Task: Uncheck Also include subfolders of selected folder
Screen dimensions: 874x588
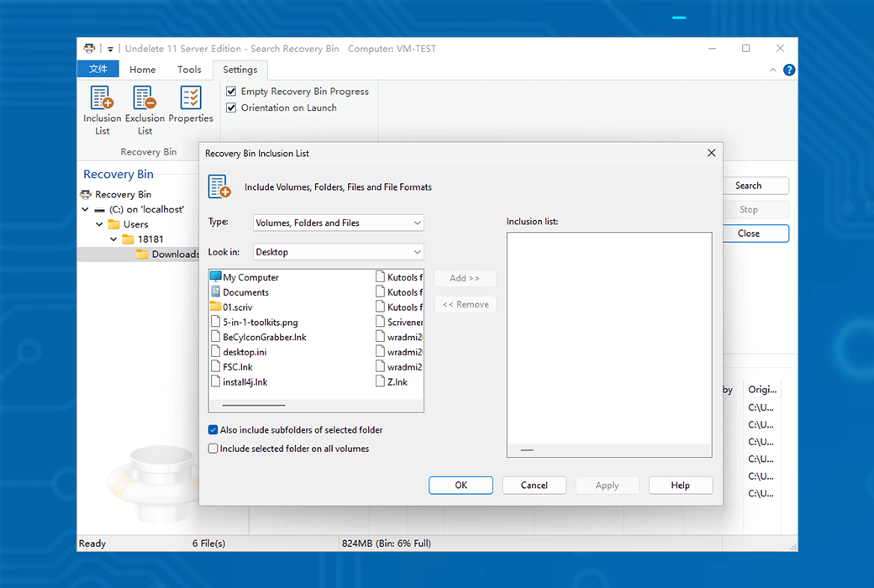Action: [x=213, y=430]
